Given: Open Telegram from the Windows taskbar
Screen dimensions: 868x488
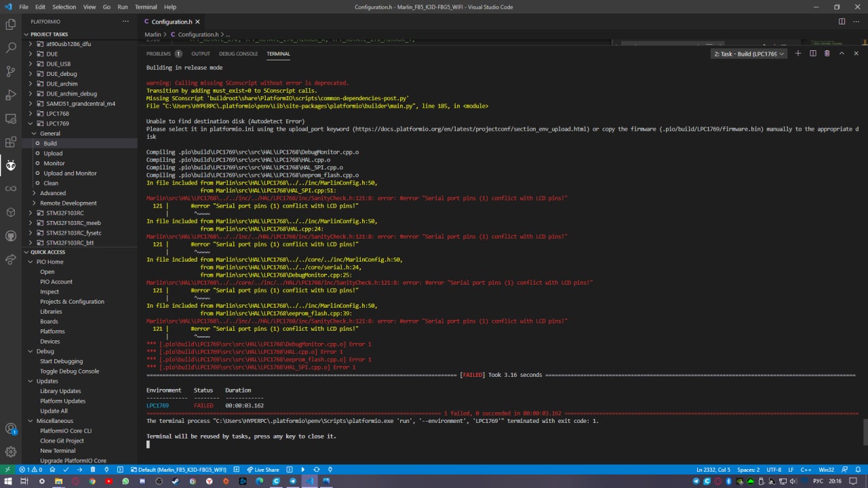Looking at the screenshot, I should point(293,481).
